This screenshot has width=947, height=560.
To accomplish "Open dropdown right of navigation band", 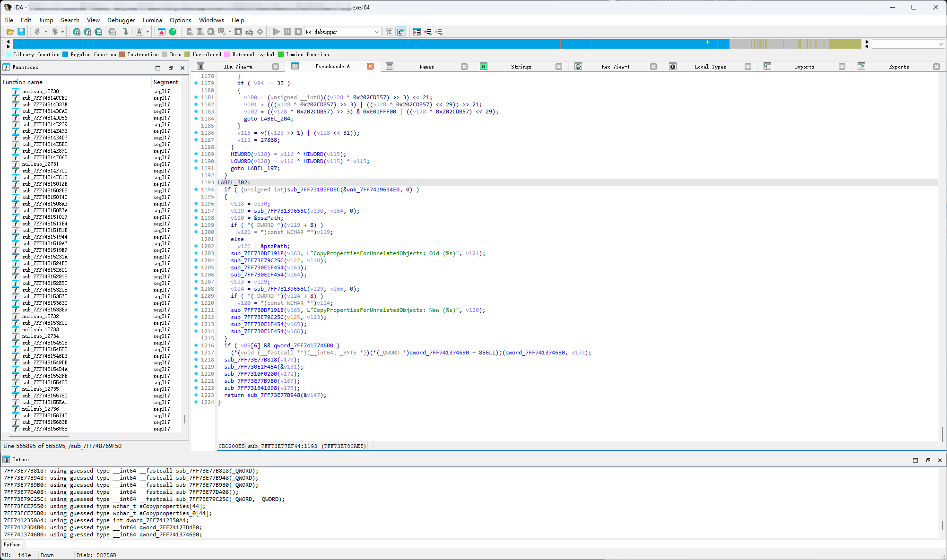I will (940, 44).
